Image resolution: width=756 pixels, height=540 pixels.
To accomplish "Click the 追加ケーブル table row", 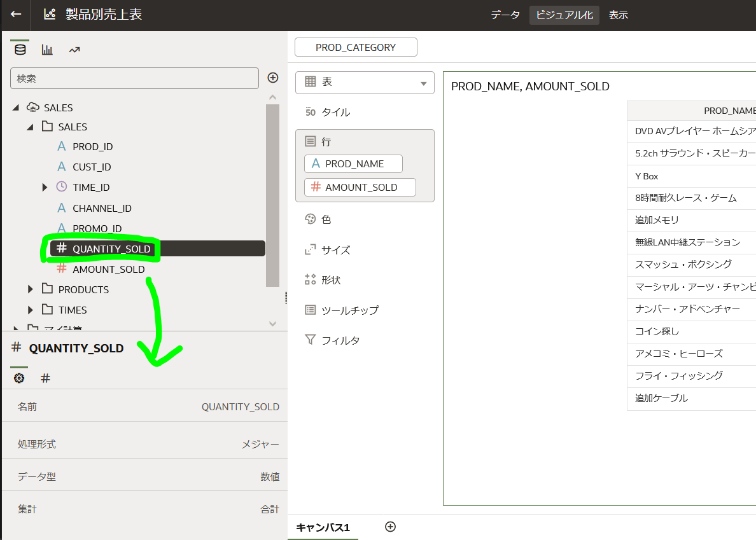I will (691, 398).
